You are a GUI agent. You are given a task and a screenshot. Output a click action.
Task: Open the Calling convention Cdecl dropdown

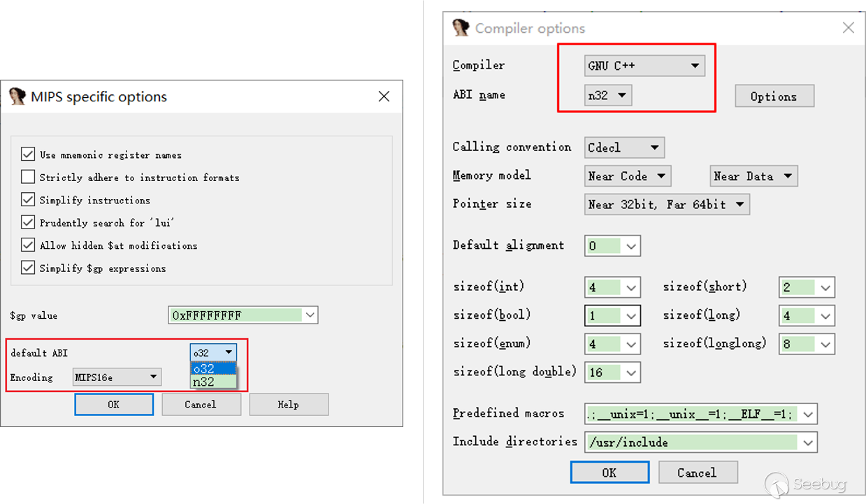[624, 147]
